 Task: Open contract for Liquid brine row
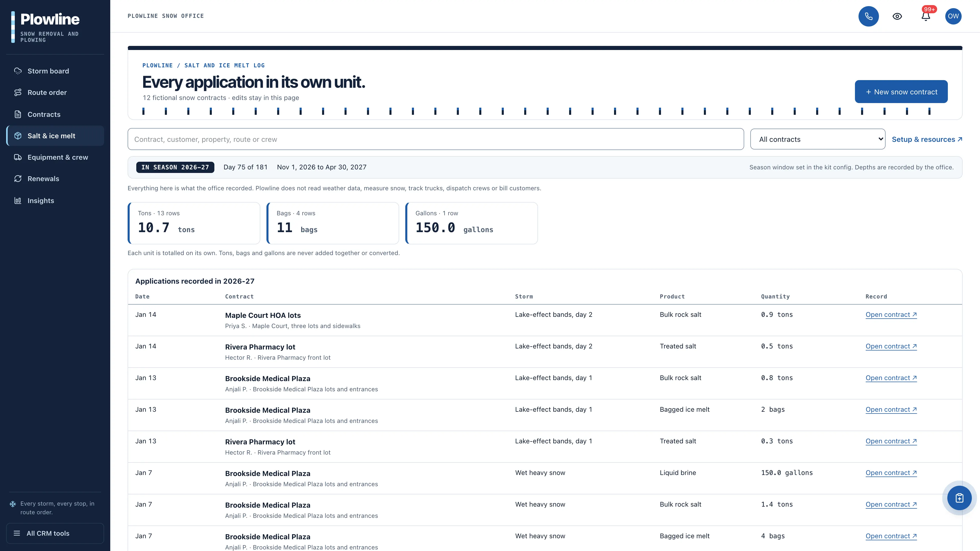[x=891, y=473]
